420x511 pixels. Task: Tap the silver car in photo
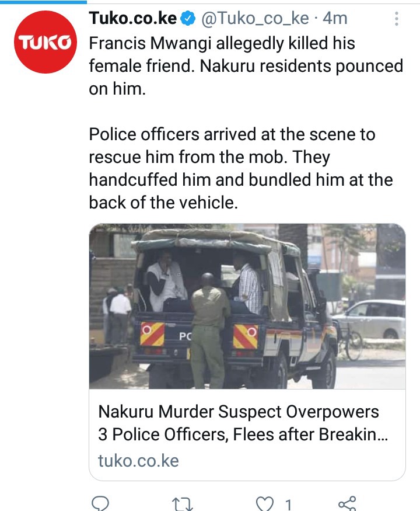(x=369, y=319)
